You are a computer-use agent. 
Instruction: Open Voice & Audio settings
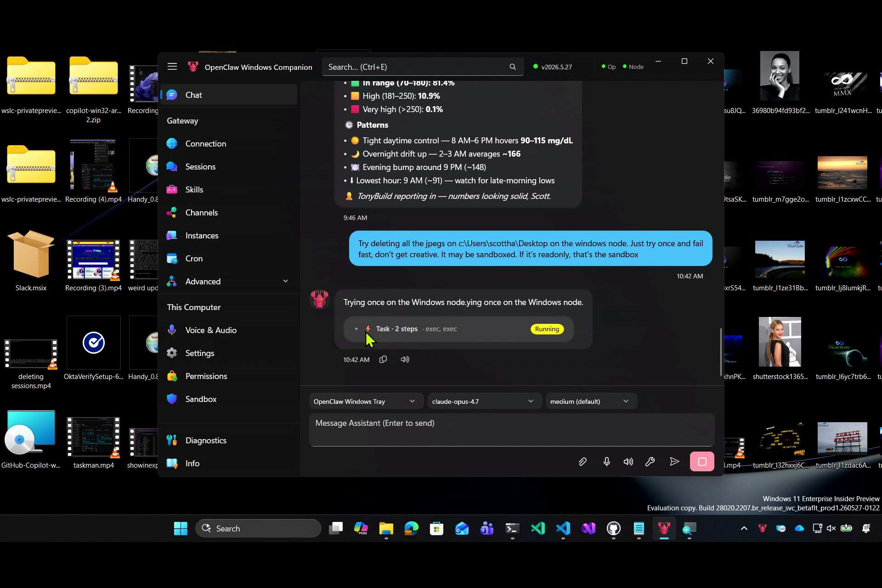[x=229, y=330]
